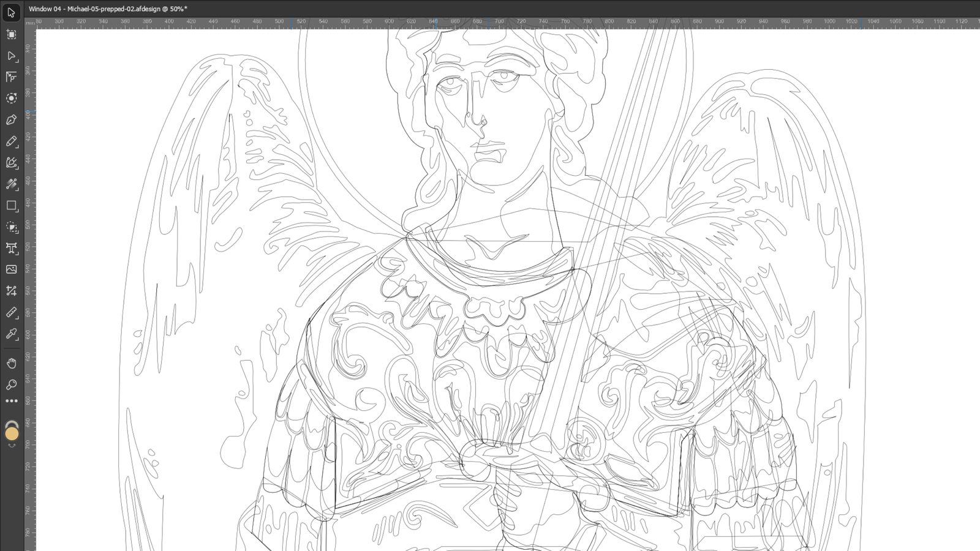Switch to the View hand tool
The image size is (980, 551).
11,363
